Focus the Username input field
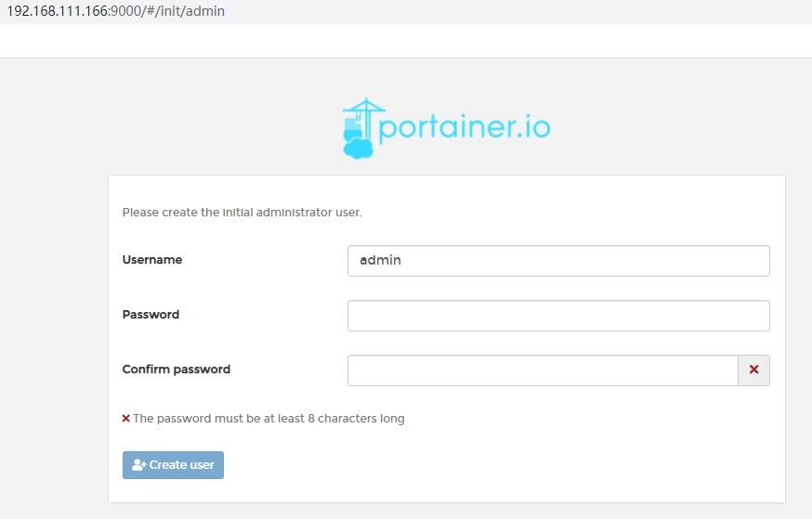 tap(557, 261)
